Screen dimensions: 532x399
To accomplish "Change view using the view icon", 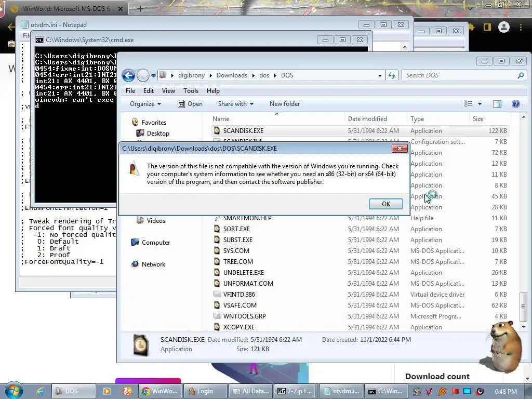I will 468,104.
